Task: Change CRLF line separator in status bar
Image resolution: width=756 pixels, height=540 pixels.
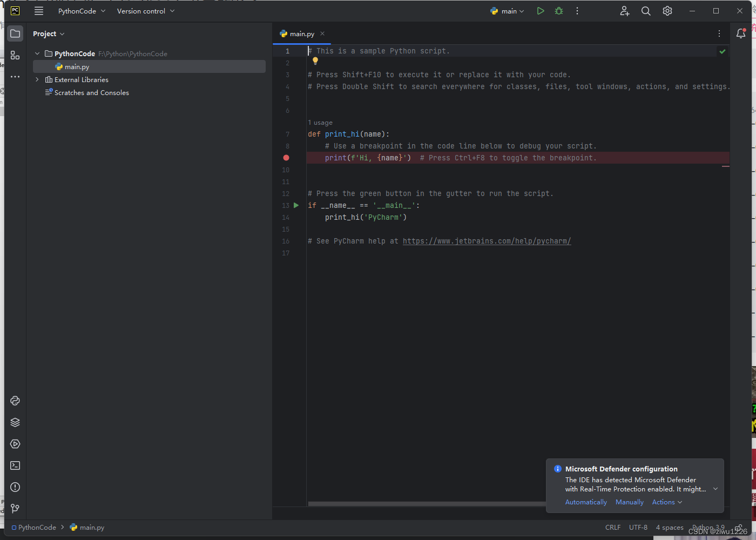Action: (x=613, y=528)
